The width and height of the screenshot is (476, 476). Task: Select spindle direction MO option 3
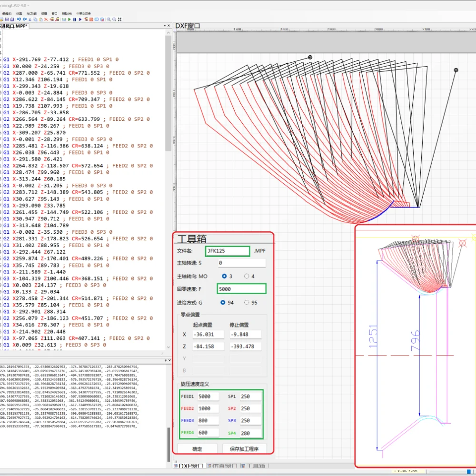224,276
